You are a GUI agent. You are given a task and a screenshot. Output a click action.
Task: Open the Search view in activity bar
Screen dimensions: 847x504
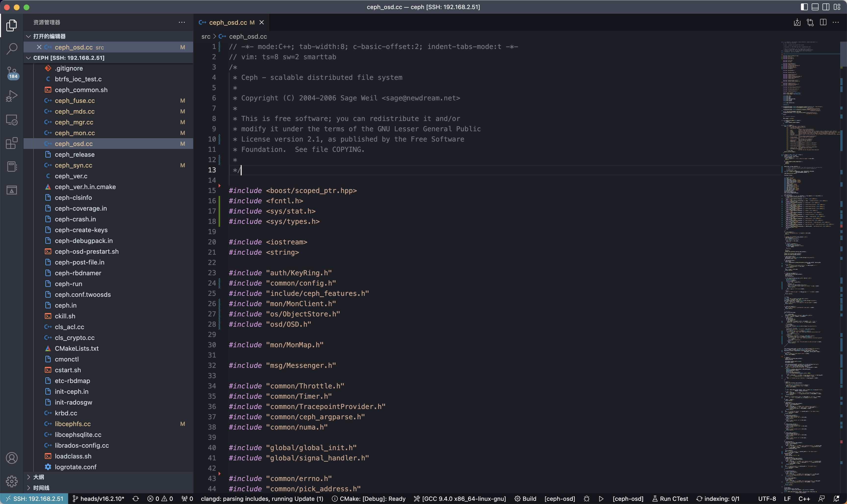pos(12,48)
